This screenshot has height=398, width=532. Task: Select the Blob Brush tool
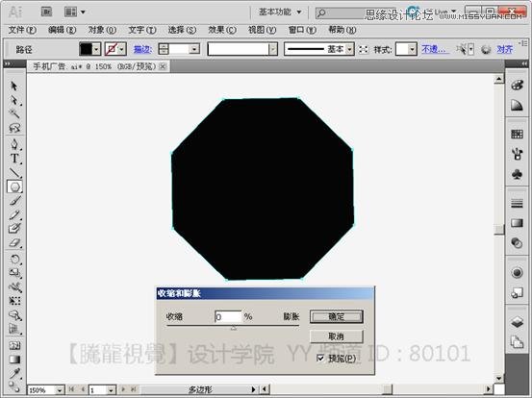point(13,229)
